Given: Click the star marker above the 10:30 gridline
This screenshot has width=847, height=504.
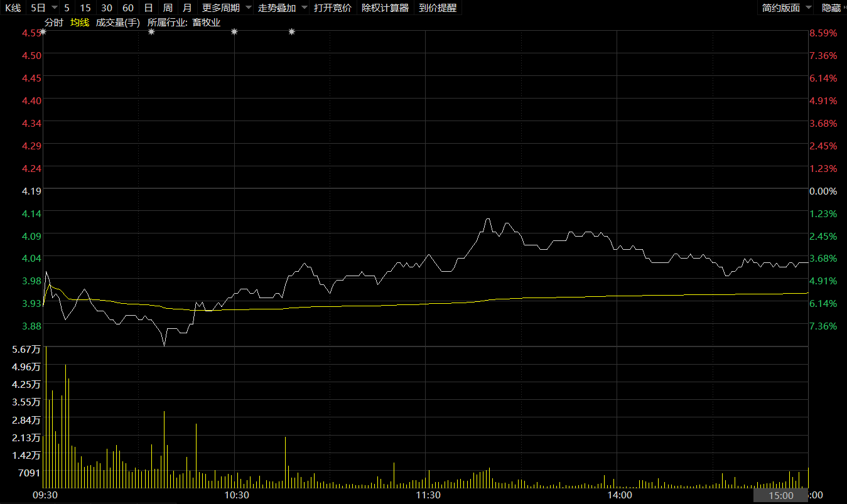Looking at the screenshot, I should click(234, 31).
